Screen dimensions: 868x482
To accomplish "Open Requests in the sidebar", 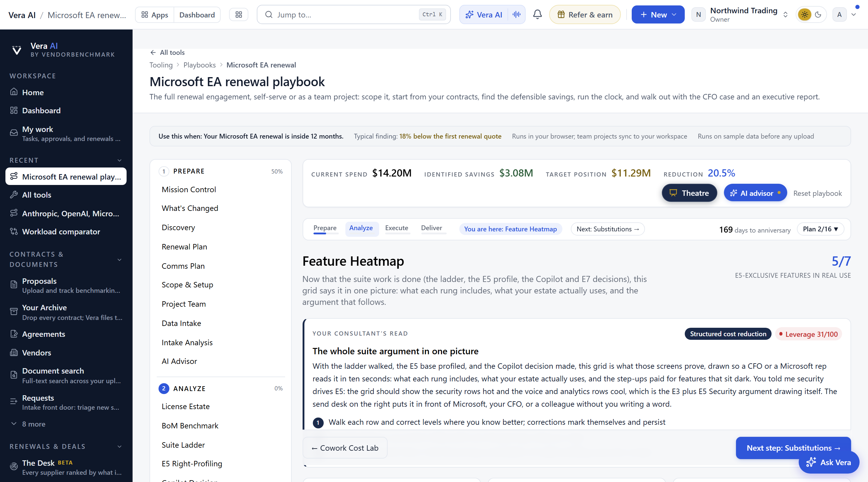I will pyautogui.click(x=66, y=402).
